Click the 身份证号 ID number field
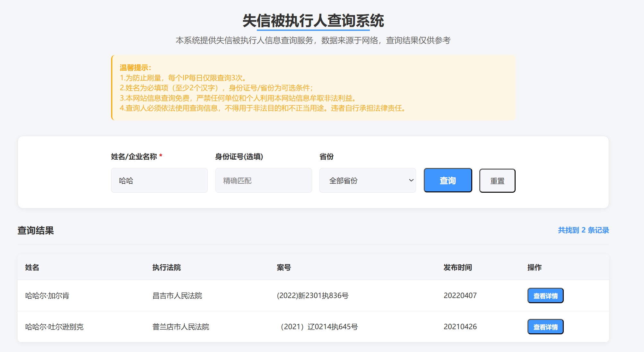 tap(263, 180)
